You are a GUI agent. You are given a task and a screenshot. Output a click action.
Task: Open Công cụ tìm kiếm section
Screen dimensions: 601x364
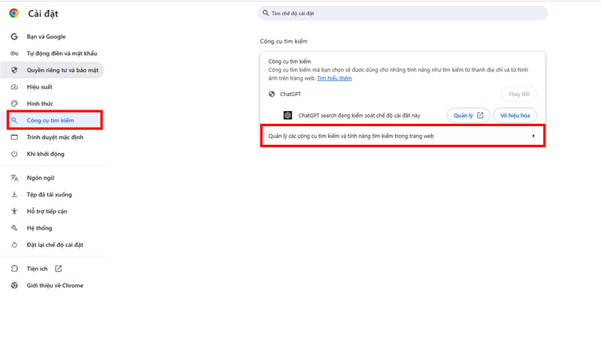(x=52, y=120)
